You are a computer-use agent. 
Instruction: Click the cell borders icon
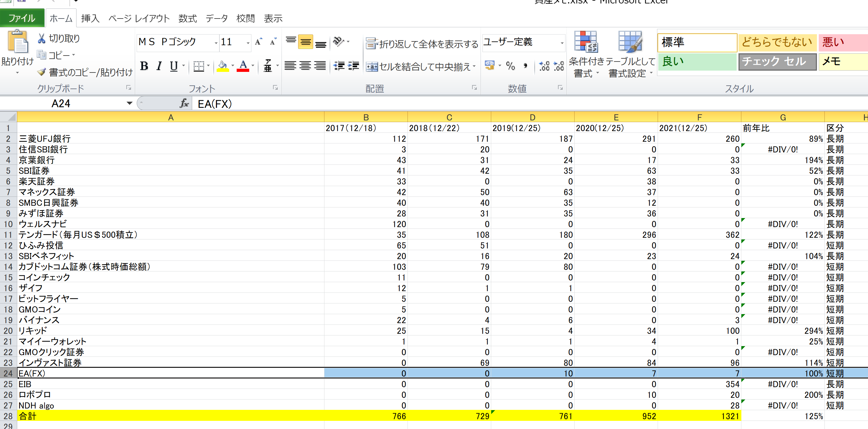(x=198, y=66)
